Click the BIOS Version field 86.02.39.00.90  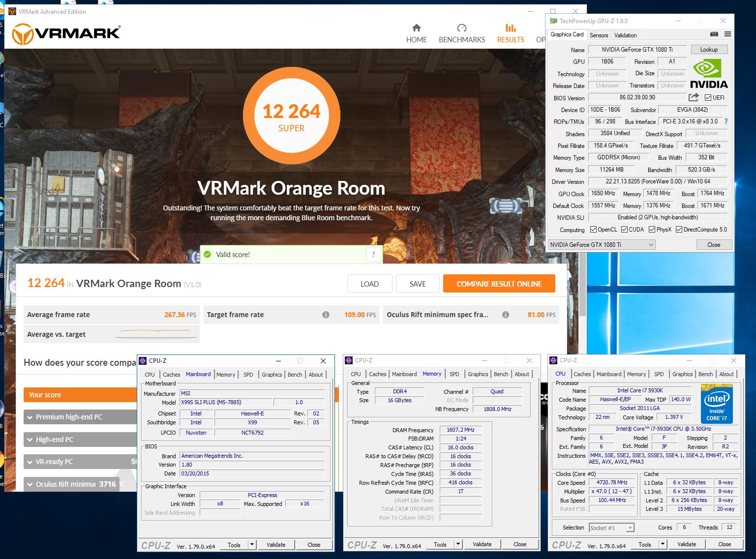pos(637,97)
